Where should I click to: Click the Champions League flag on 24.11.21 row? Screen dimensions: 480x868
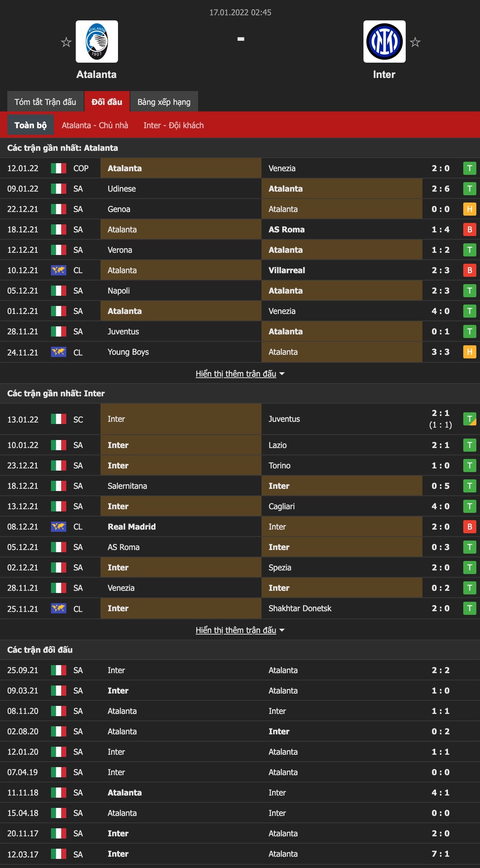(59, 352)
